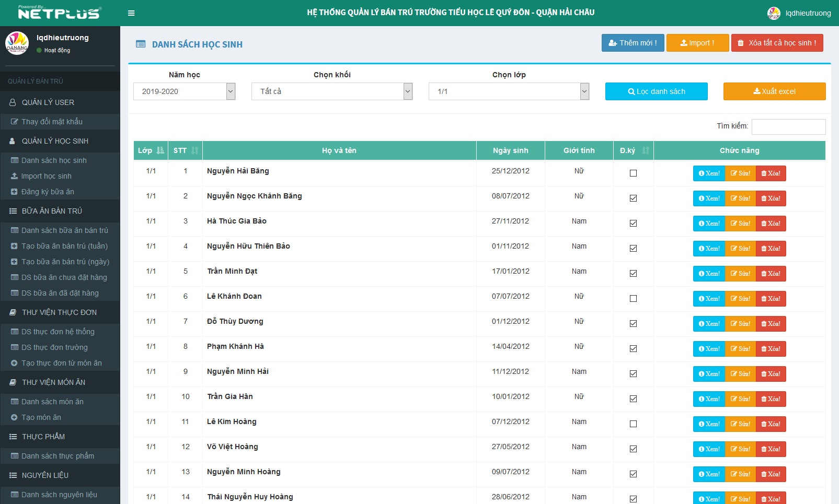Sort table by Lớp column sort icon
The image size is (839, 504).
(x=160, y=150)
